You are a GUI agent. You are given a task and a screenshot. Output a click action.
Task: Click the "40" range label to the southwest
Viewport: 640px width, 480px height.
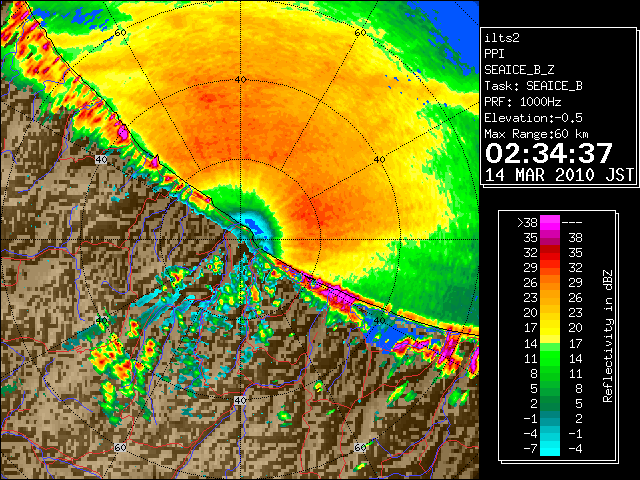pyautogui.click(x=101, y=320)
